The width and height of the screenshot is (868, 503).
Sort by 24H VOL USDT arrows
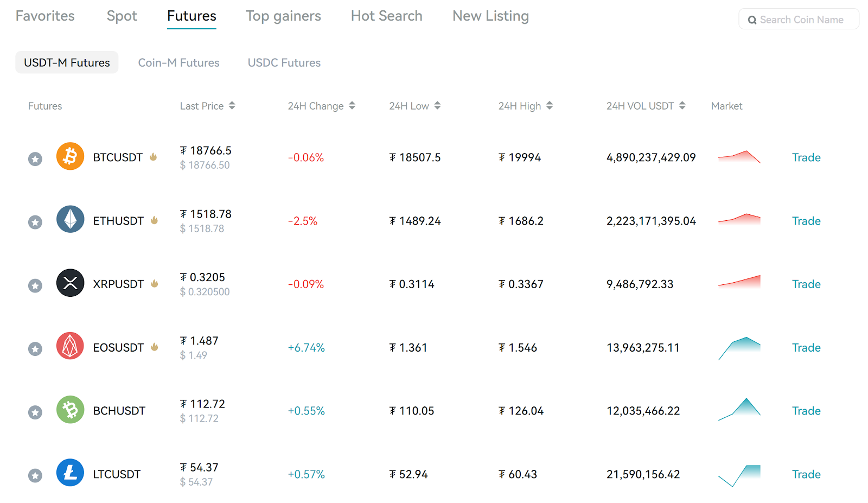point(682,106)
